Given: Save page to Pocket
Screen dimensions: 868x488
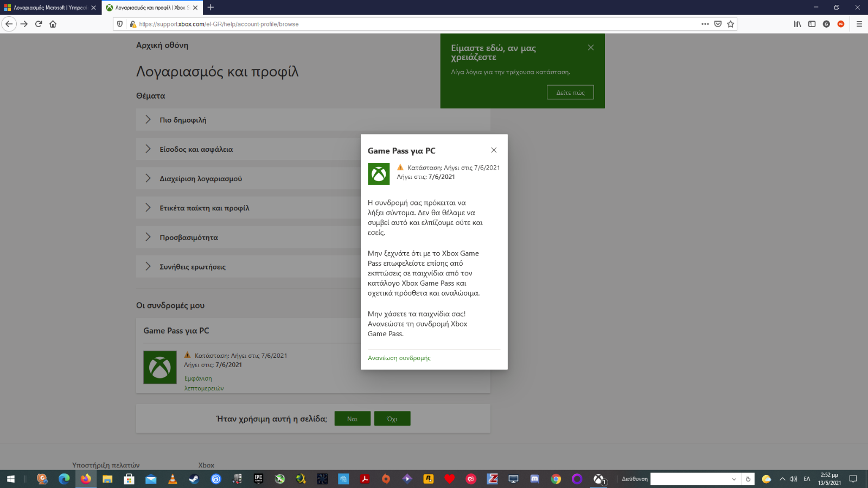Looking at the screenshot, I should tap(718, 24).
